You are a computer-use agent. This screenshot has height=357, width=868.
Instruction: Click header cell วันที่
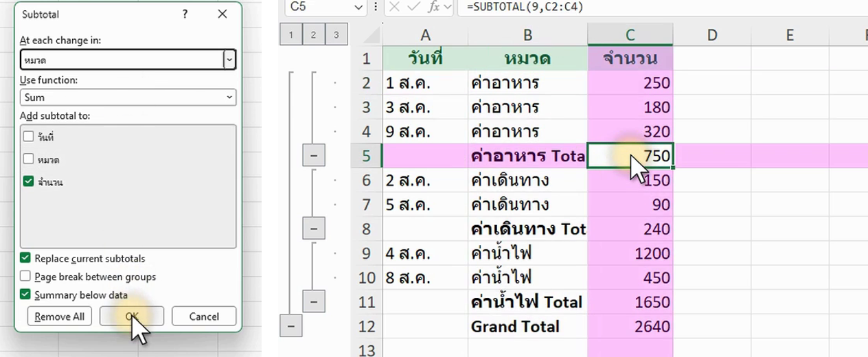pos(425,58)
